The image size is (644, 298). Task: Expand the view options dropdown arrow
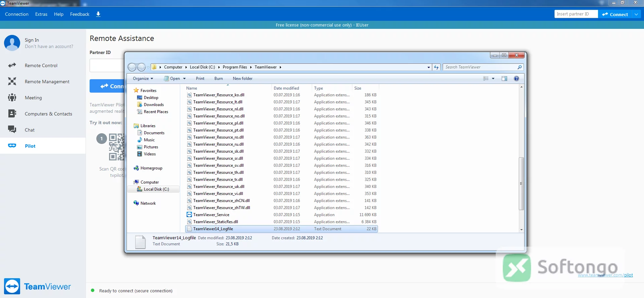tap(493, 79)
